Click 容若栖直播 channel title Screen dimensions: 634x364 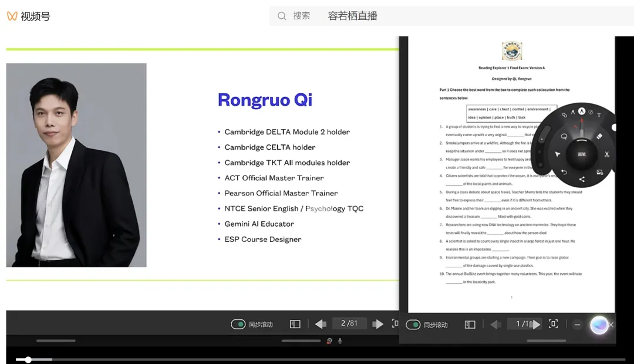point(353,16)
